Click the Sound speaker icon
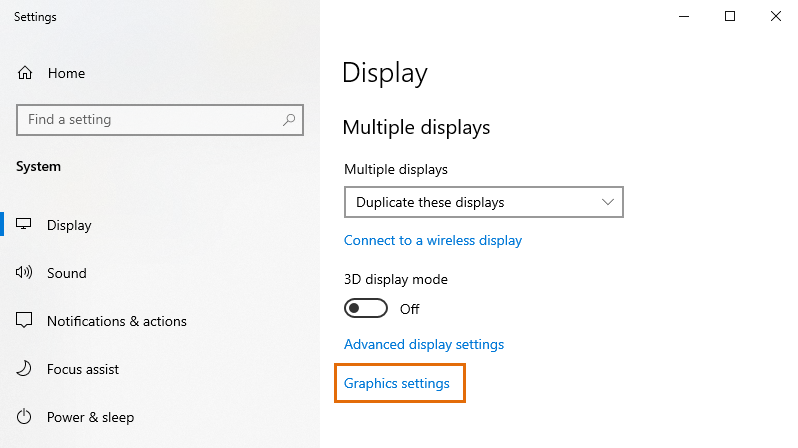 pyautogui.click(x=25, y=273)
